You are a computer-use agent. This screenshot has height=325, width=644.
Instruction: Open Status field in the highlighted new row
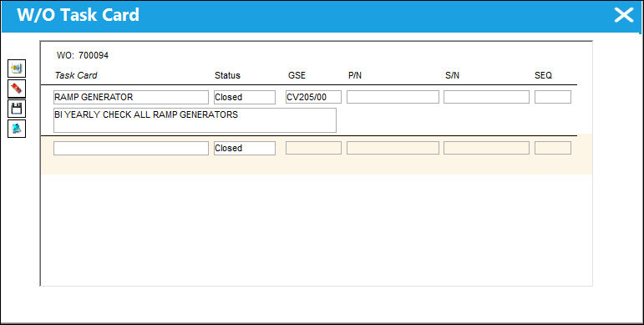pyautogui.click(x=245, y=149)
